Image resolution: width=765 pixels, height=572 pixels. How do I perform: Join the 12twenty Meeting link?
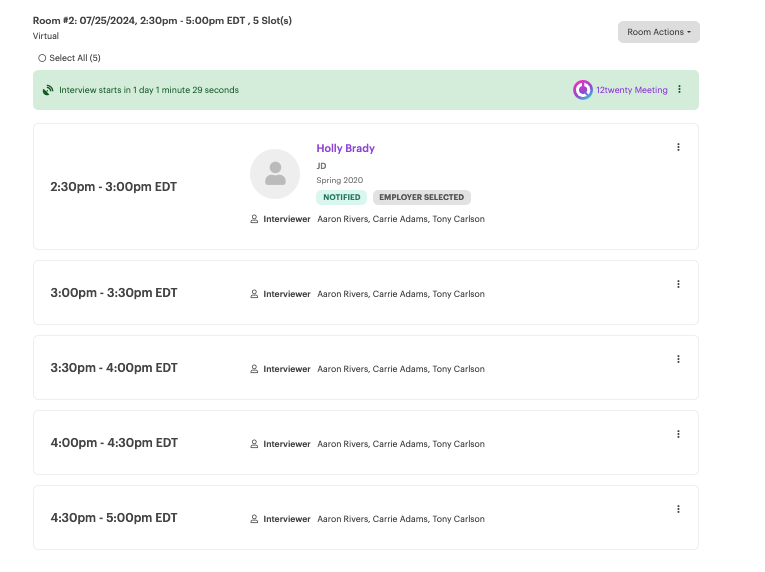(x=632, y=90)
